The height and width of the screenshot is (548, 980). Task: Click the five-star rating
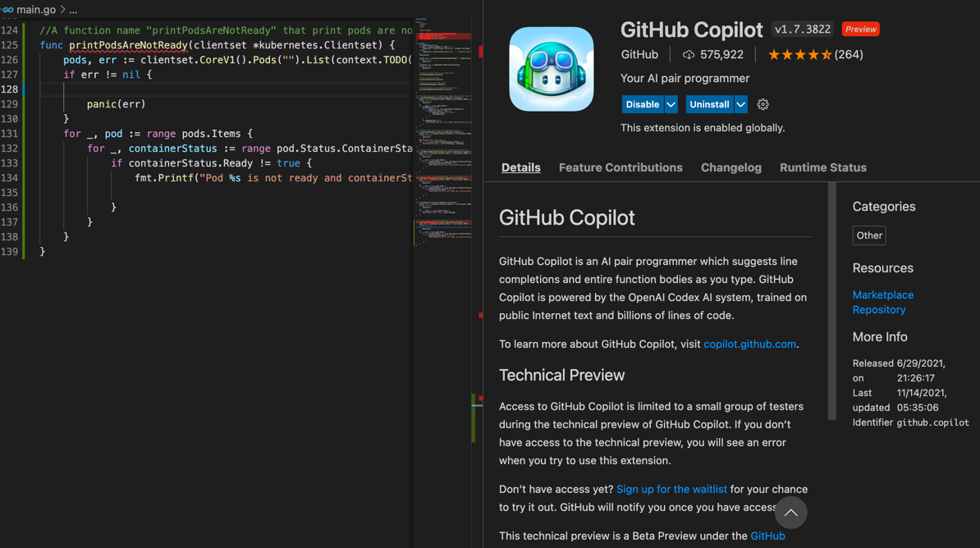(x=799, y=55)
